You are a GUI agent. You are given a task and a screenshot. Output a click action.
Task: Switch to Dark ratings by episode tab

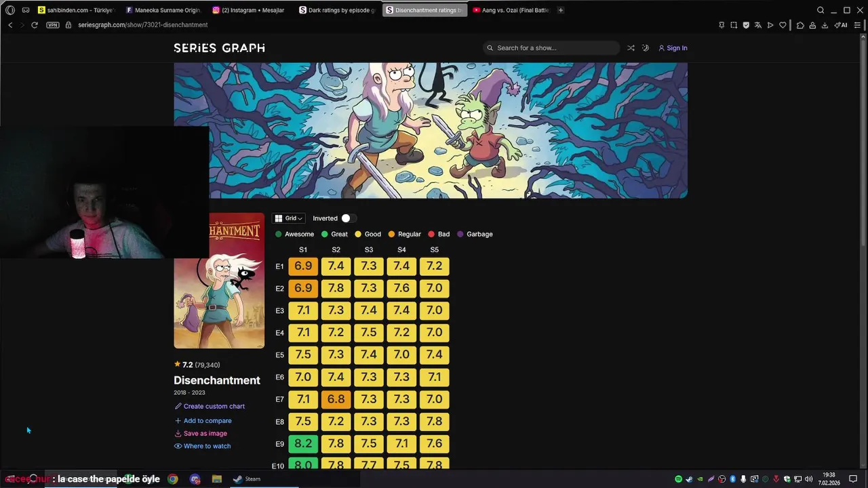pos(338,10)
